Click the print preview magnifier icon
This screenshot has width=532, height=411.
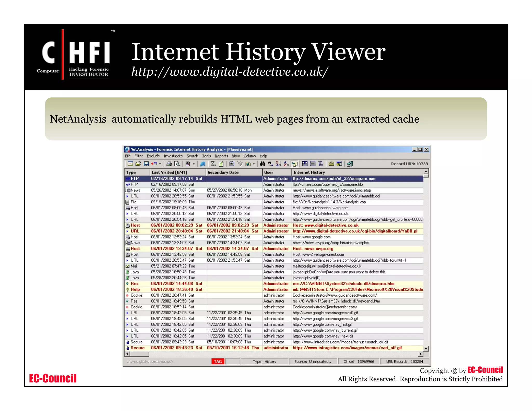click(x=177, y=164)
